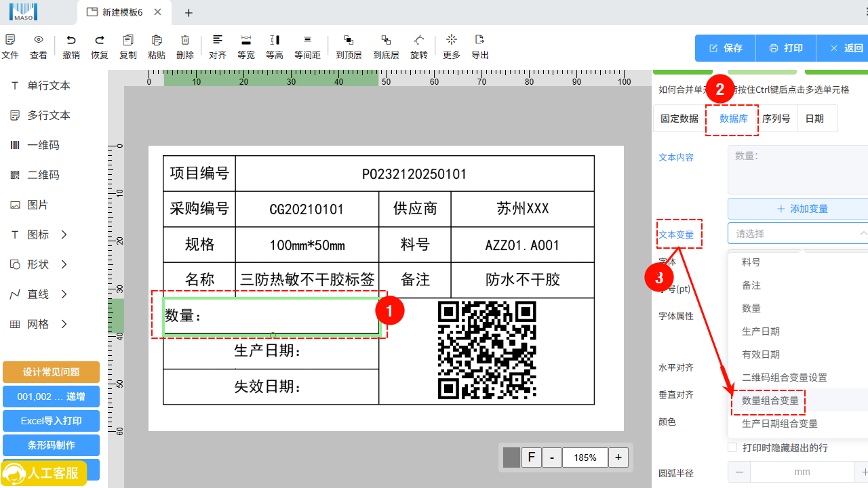
Task: Select the QR code on label
Action: click(487, 350)
